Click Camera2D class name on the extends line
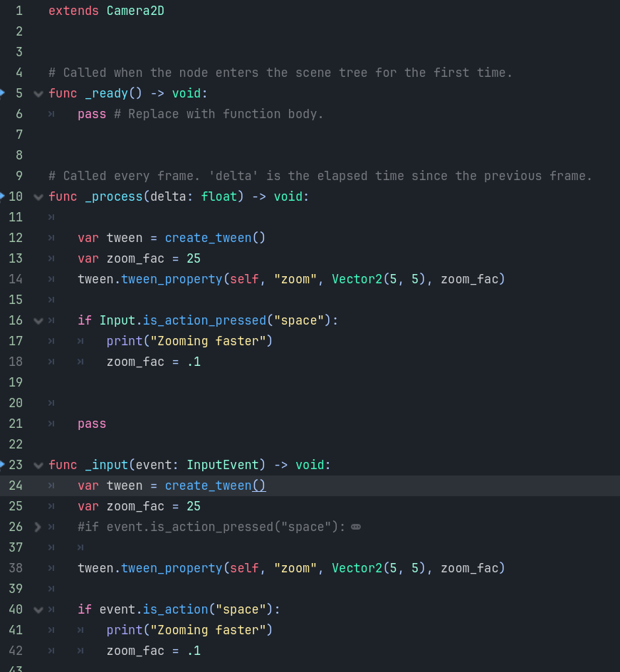 tap(135, 11)
